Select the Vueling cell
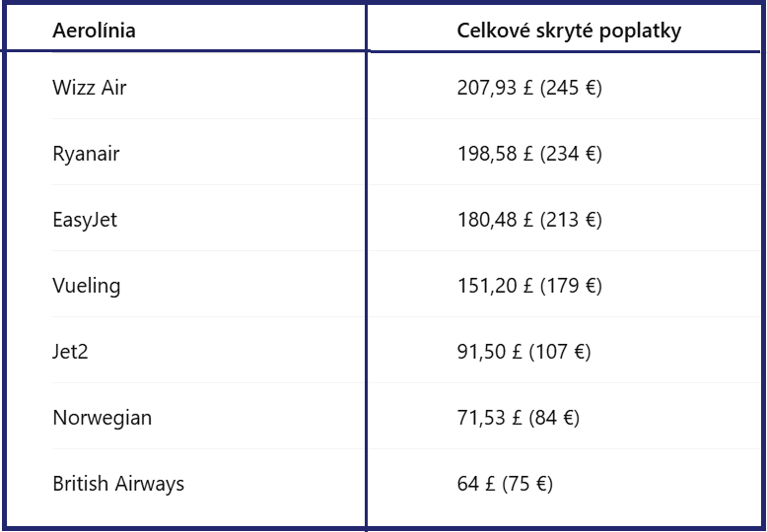Image resolution: width=767 pixels, height=532 pixels. click(x=86, y=286)
